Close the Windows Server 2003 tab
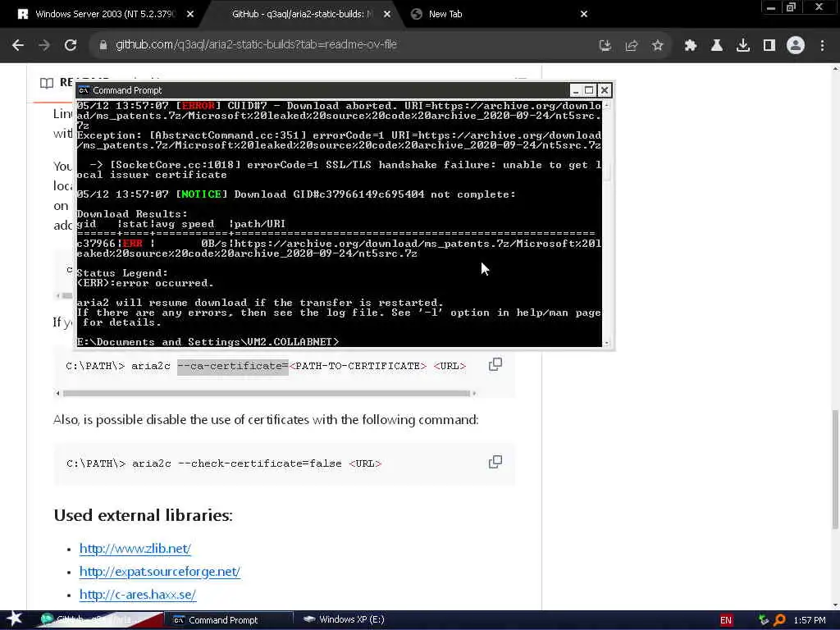Screen dimensions: 840x630 (x=190, y=15)
